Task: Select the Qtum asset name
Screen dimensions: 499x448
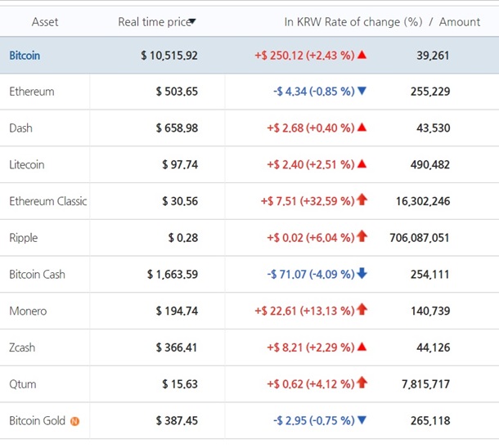Action: coord(23,384)
